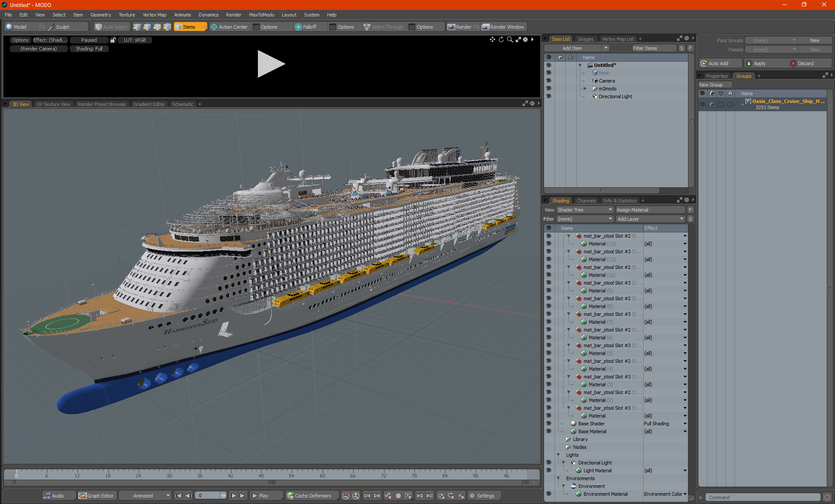Viewport: 835px width, 504px height.
Task: Click auto-key record circle icon
Action: 398,496
